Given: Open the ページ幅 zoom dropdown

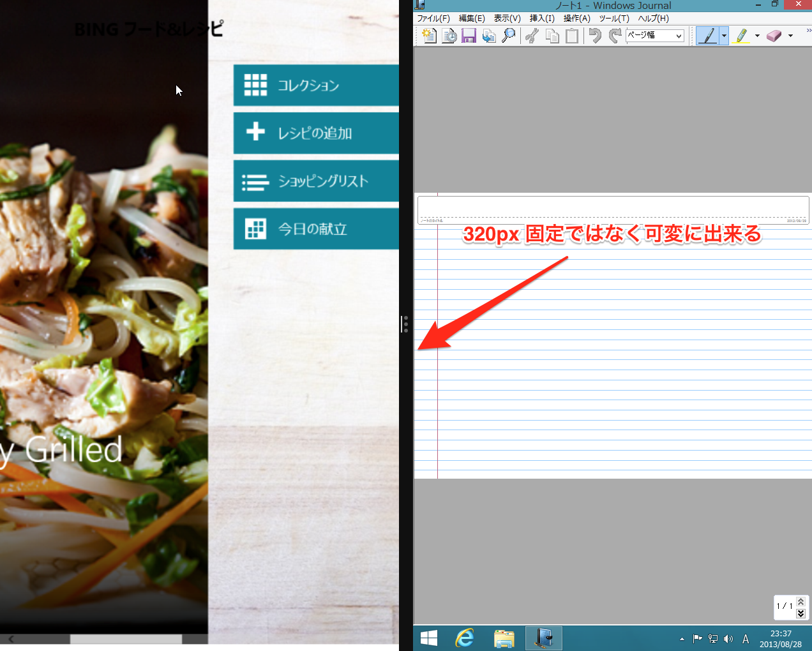Looking at the screenshot, I should point(655,36).
